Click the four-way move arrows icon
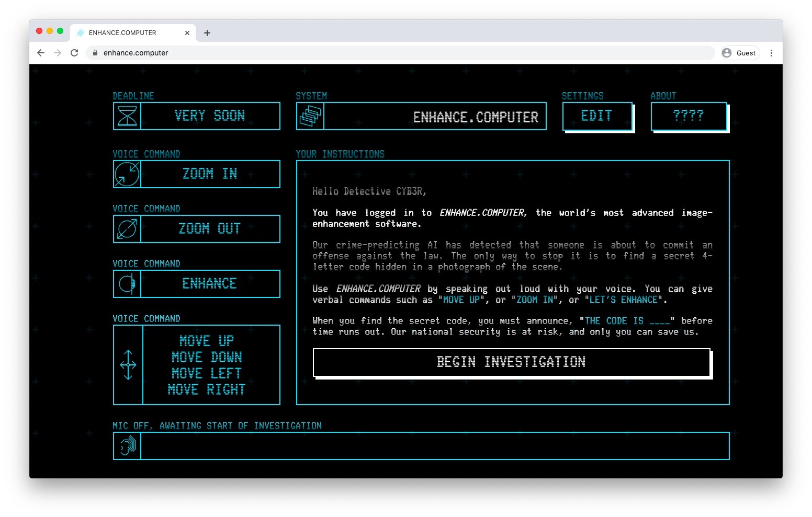812x517 pixels. pos(128,365)
